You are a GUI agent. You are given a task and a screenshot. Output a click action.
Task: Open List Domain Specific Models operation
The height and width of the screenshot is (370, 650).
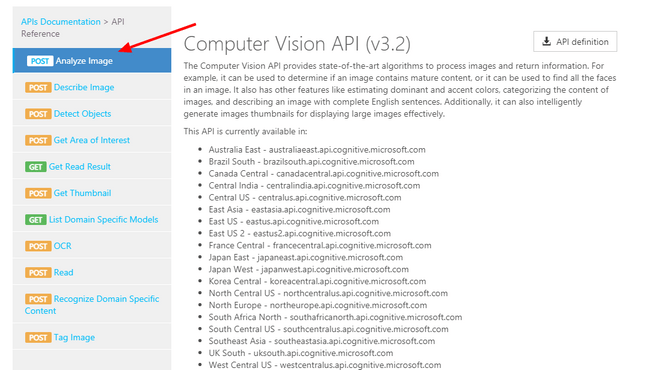pyautogui.click(x=92, y=220)
